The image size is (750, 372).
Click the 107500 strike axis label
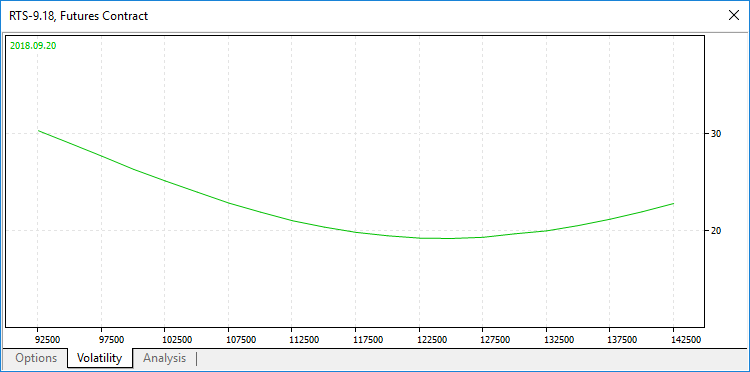[x=241, y=339]
